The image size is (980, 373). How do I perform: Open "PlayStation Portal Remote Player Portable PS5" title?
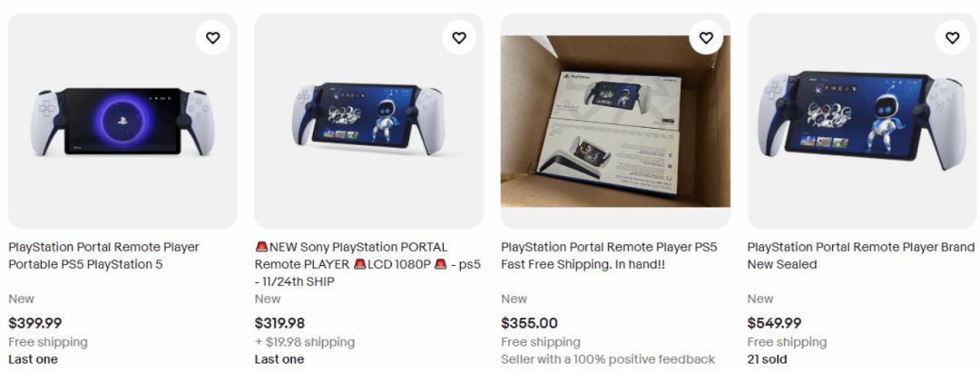click(x=103, y=256)
